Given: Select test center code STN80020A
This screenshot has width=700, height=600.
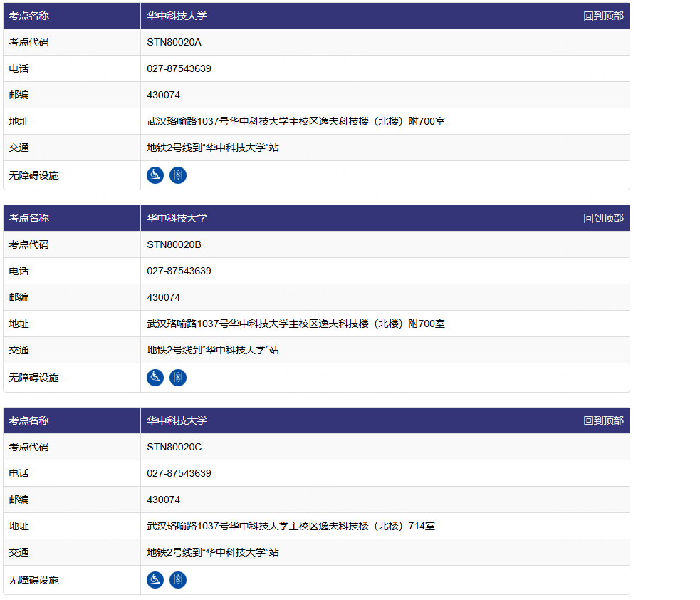Looking at the screenshot, I should point(174,42).
